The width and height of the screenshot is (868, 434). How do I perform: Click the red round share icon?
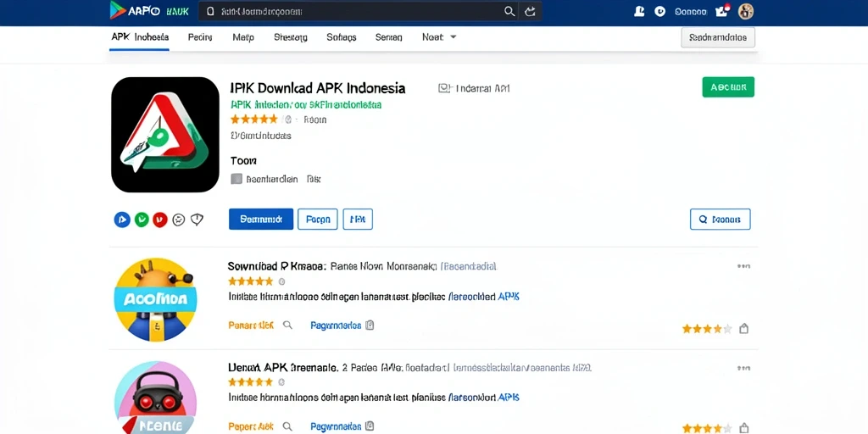(160, 220)
